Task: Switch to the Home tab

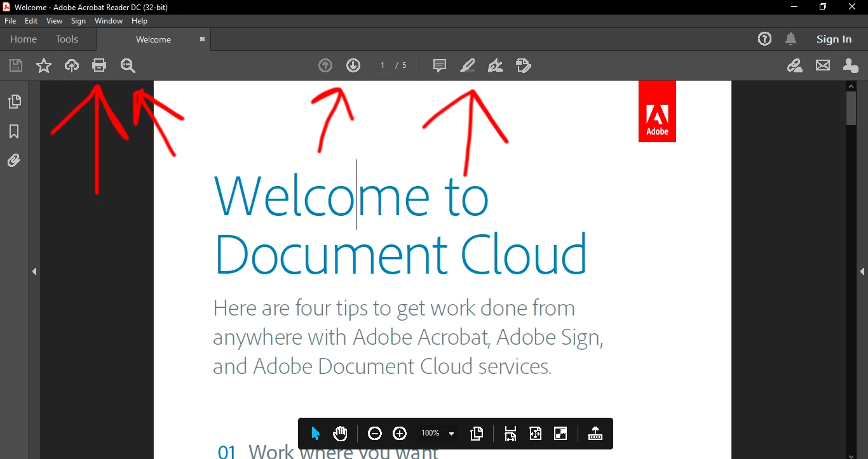Action: [24, 39]
